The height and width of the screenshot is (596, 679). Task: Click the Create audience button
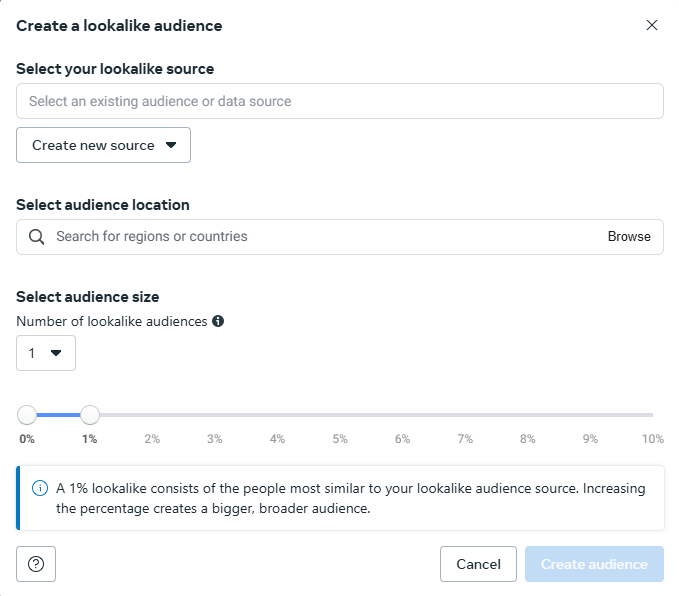pyautogui.click(x=594, y=564)
